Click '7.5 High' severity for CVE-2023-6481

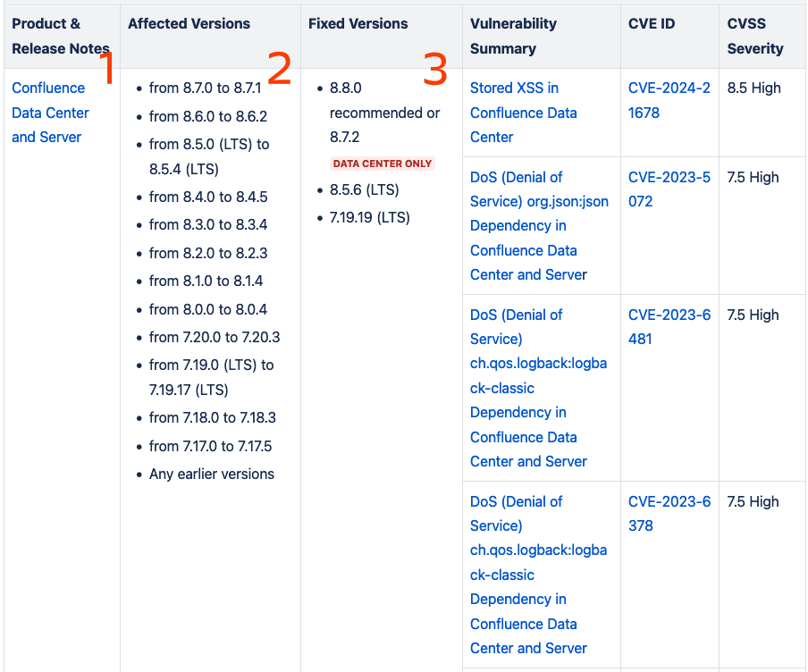753,315
